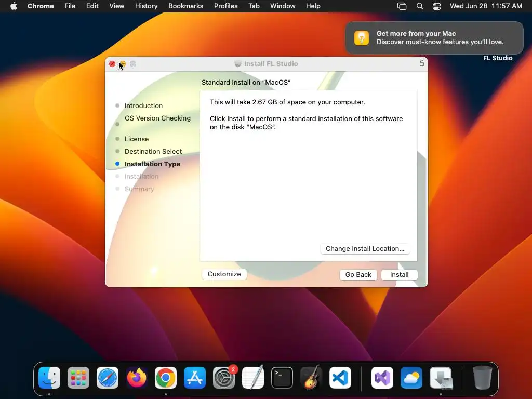Image resolution: width=532 pixels, height=399 pixels.
Task: Open the Chrome menu in the menu bar
Action: point(41,6)
